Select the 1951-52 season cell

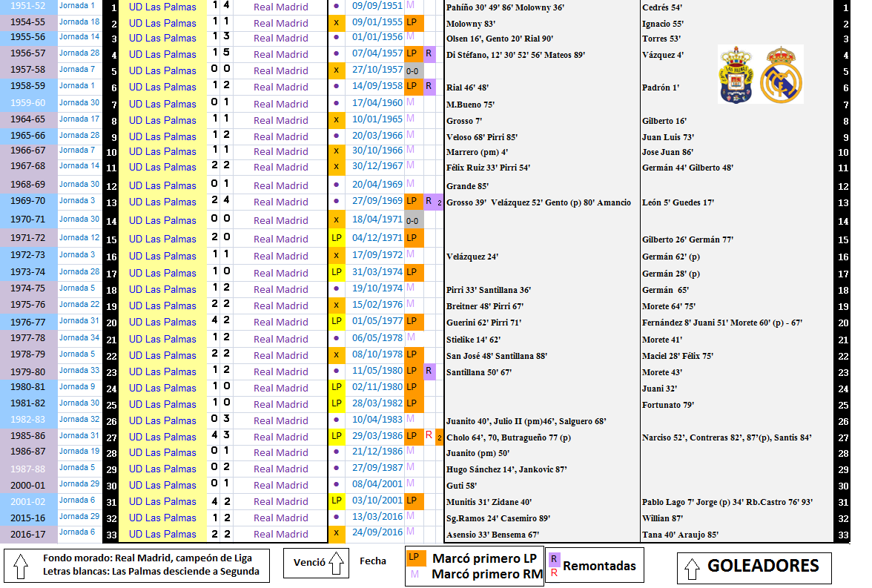(x=28, y=6)
